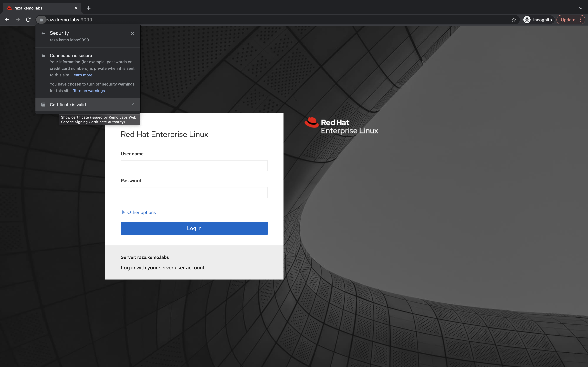
Task: Reload the current page
Action: coord(28,20)
